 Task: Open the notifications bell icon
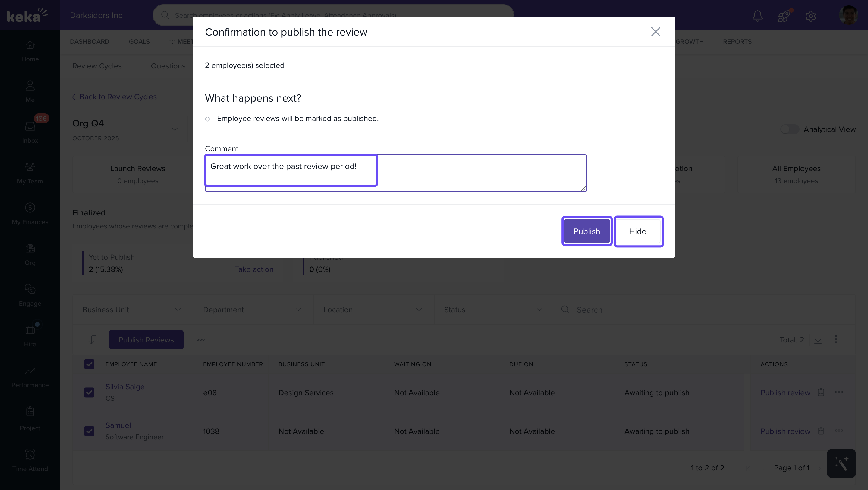757,16
